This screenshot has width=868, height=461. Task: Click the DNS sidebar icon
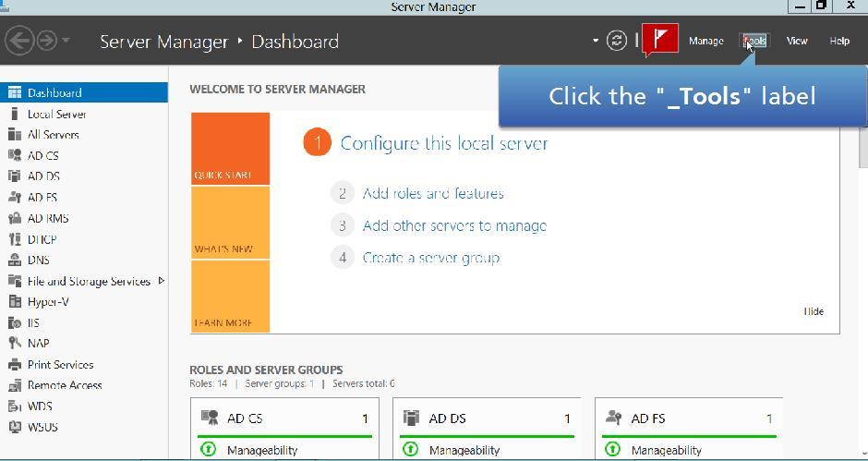pos(15,260)
